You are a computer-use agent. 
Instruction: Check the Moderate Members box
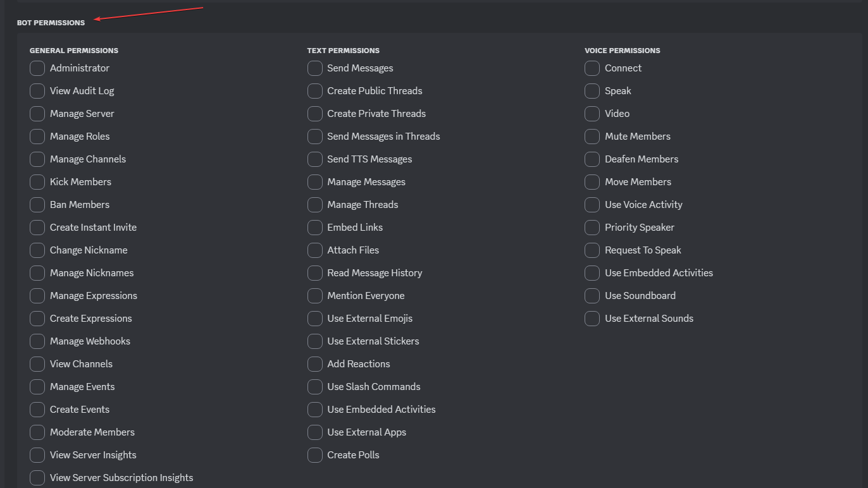(x=37, y=432)
